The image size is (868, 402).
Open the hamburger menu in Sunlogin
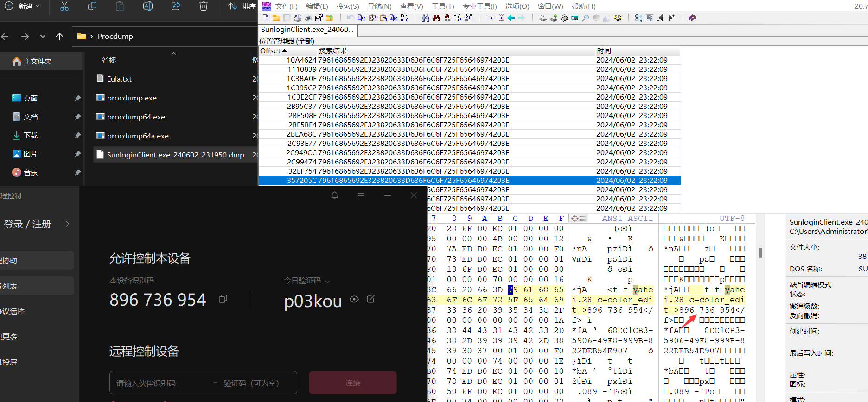[x=361, y=196]
